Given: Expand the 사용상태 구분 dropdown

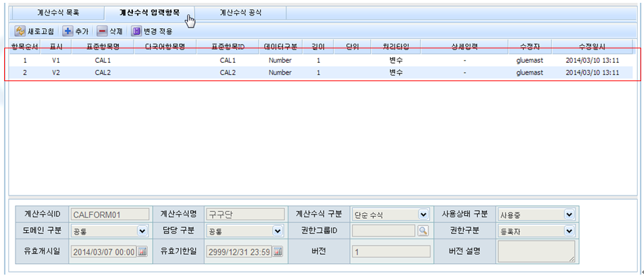Looking at the screenshot, I should coord(569,214).
